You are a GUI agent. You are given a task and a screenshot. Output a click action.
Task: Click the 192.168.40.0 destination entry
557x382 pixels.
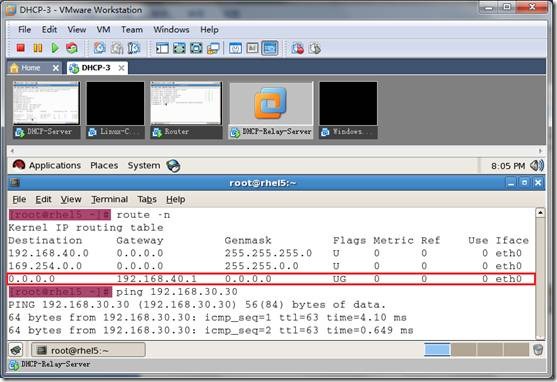click(x=48, y=253)
